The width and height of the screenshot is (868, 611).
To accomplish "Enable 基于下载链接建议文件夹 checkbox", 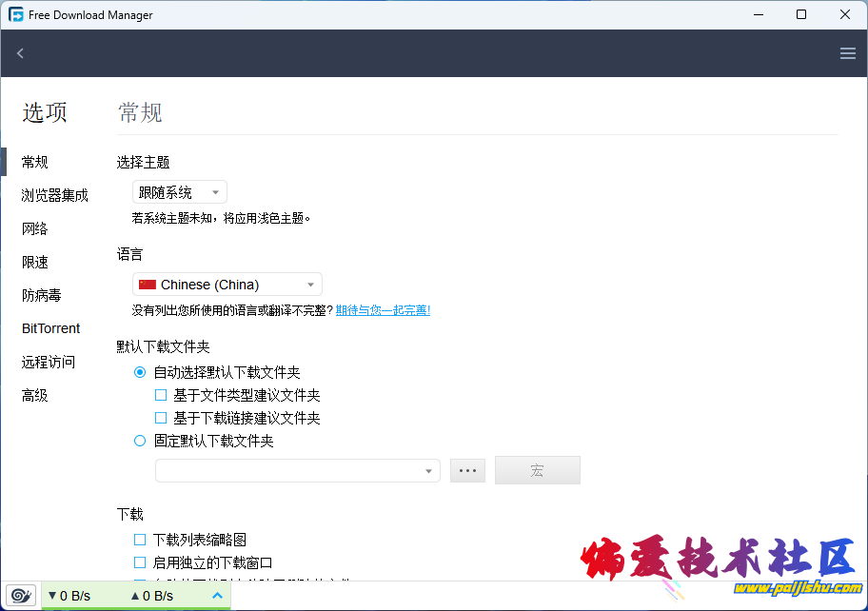I will click(x=161, y=418).
